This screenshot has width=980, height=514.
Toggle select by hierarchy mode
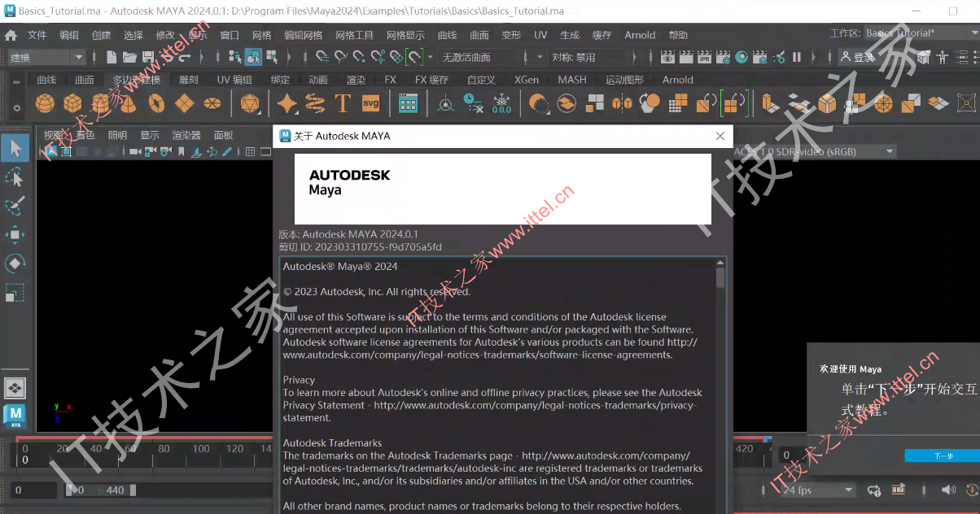coord(235,58)
